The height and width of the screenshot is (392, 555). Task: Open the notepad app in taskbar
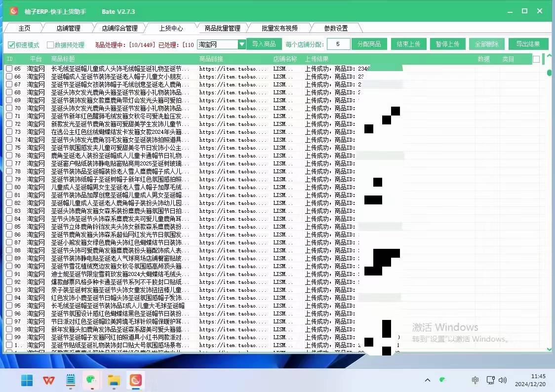71,380
